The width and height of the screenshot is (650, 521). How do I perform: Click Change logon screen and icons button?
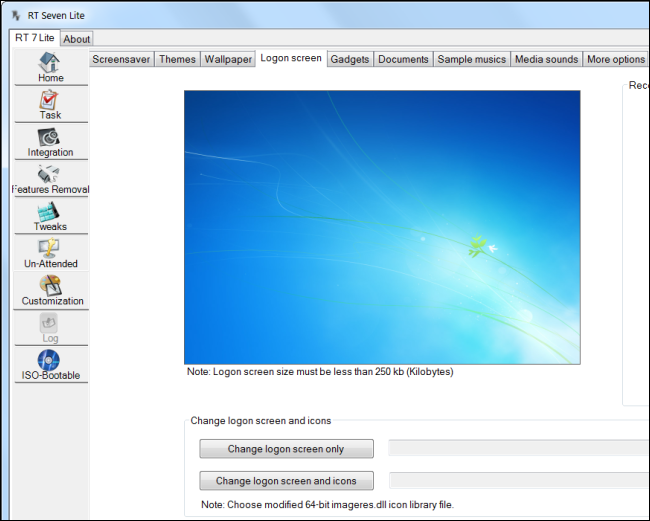pos(286,481)
